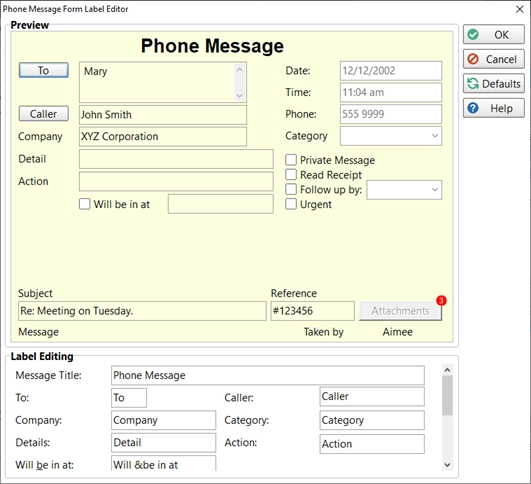Click the Cancel button label
531x484 pixels.
(x=501, y=59)
